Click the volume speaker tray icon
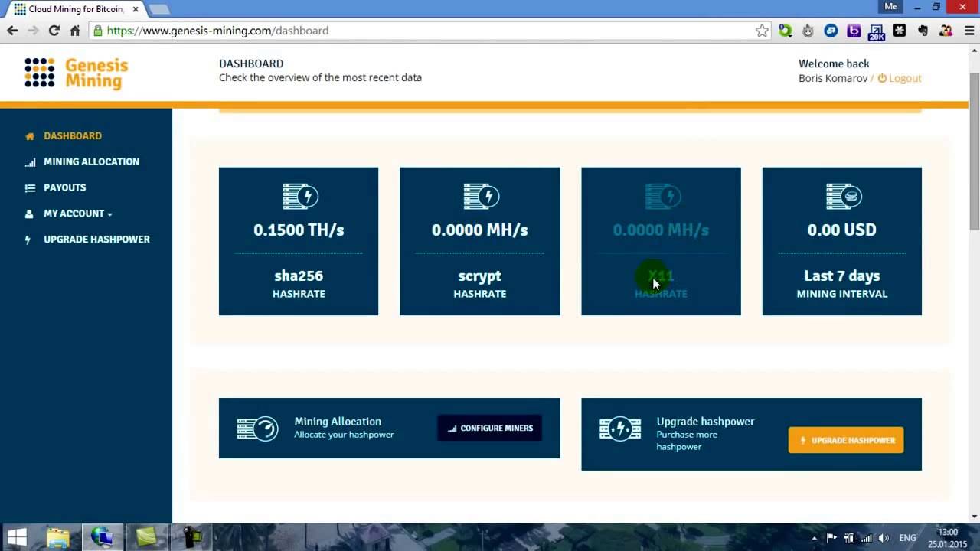The height and width of the screenshot is (551, 980). click(884, 538)
